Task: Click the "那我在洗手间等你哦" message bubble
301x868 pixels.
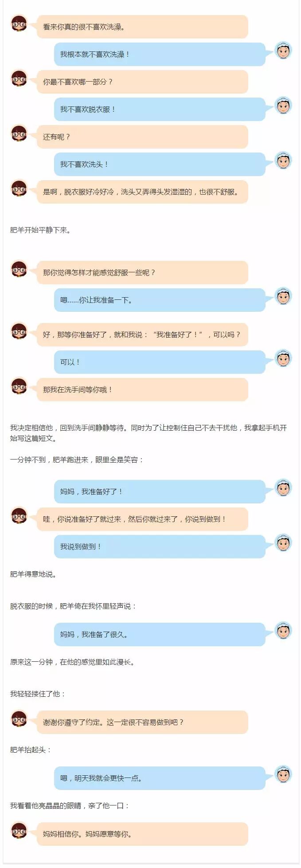Action: (x=142, y=389)
